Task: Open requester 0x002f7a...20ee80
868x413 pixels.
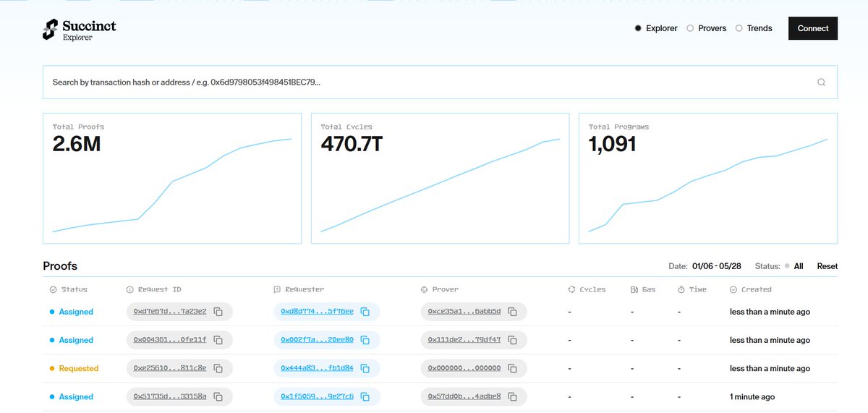Action: [x=318, y=340]
